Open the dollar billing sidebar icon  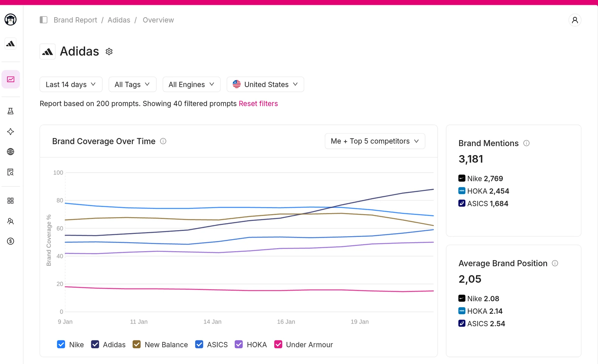point(10,241)
